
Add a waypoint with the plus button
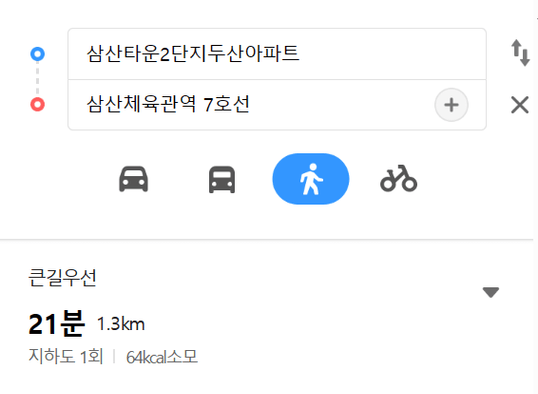(452, 105)
